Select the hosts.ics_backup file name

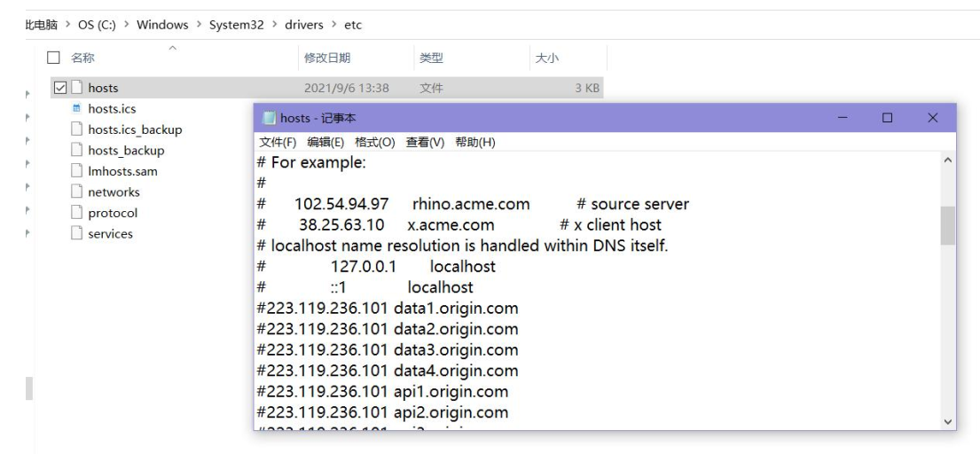tap(135, 129)
